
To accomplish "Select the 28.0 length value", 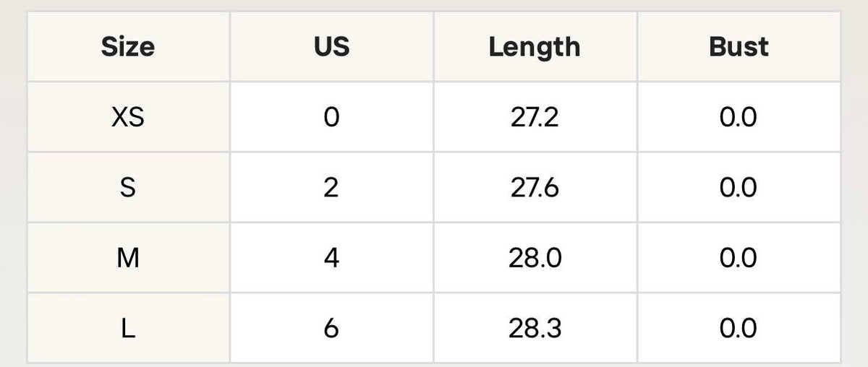I will click(x=535, y=258).
